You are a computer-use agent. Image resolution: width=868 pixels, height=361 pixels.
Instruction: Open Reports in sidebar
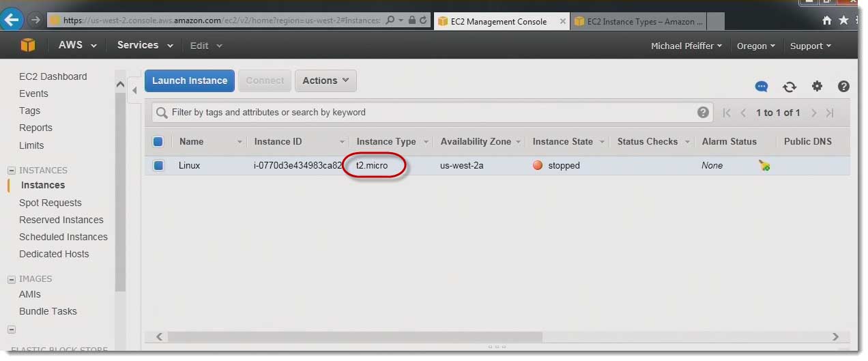click(35, 128)
